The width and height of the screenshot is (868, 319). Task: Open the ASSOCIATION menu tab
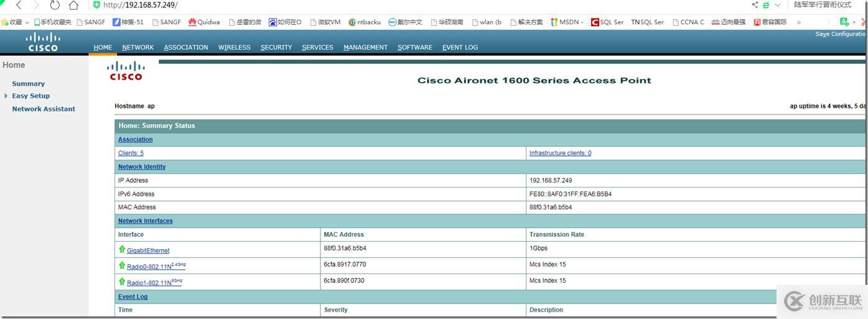coord(186,47)
